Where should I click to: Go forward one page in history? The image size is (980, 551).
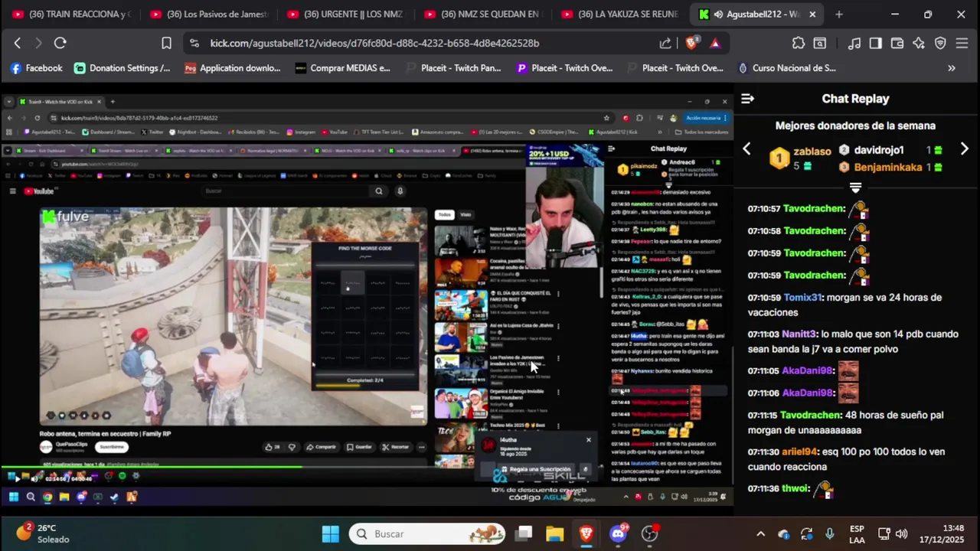[x=38, y=44]
